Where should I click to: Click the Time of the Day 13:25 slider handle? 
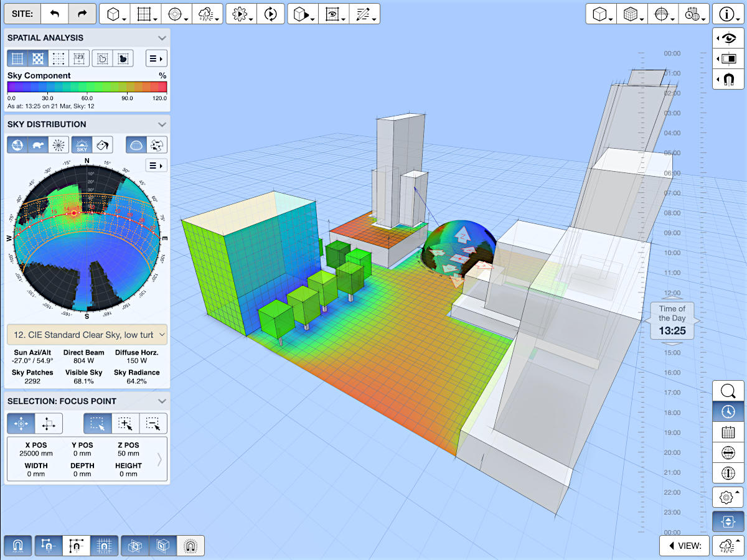pos(672,320)
